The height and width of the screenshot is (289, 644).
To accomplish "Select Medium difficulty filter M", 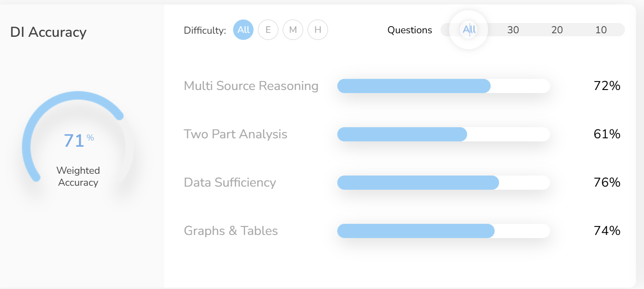I will pos(293,30).
